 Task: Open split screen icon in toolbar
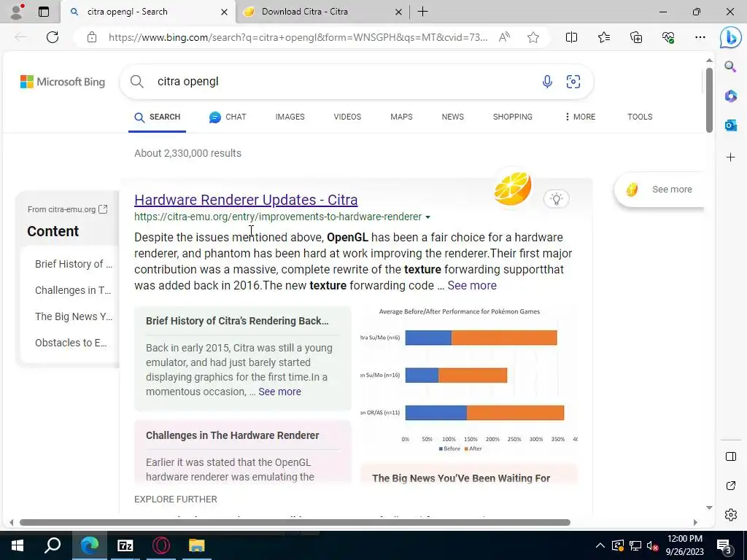pyautogui.click(x=571, y=37)
